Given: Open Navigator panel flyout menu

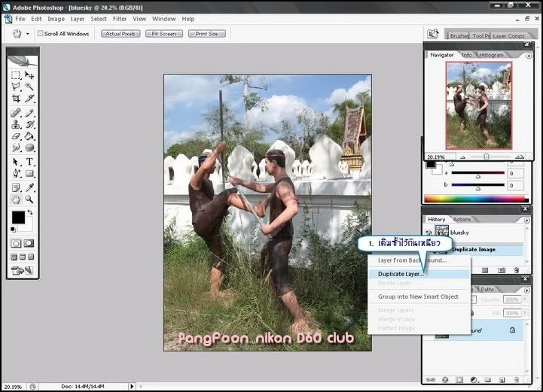Looking at the screenshot, I should 529,56.
